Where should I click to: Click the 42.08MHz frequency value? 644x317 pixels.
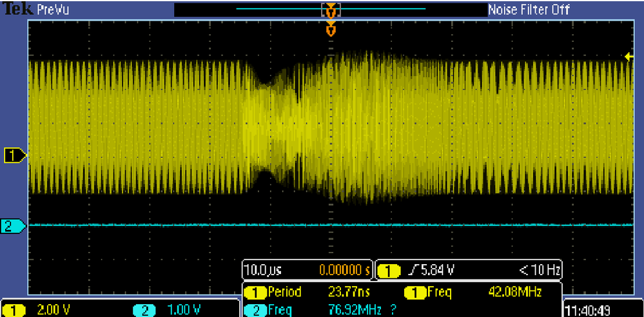tap(515, 293)
